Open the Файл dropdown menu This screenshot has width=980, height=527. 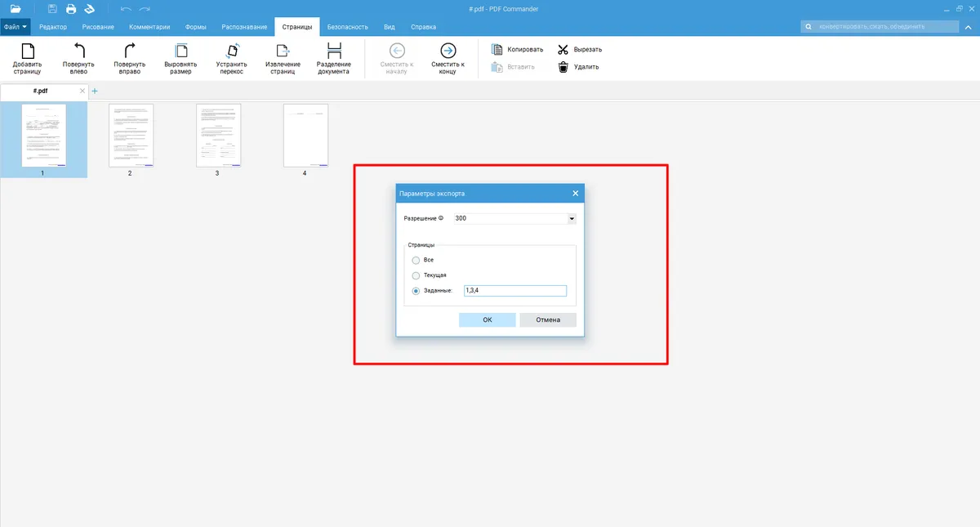coord(16,27)
